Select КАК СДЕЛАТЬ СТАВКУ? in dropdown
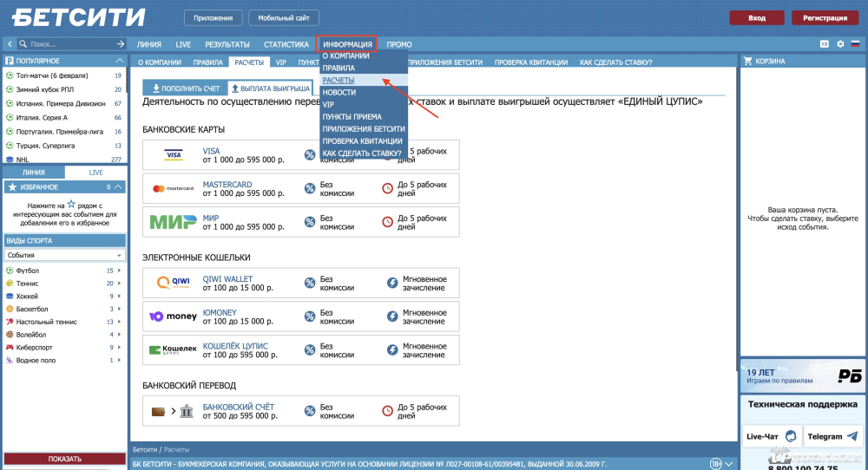The width and height of the screenshot is (868, 470). [362, 153]
